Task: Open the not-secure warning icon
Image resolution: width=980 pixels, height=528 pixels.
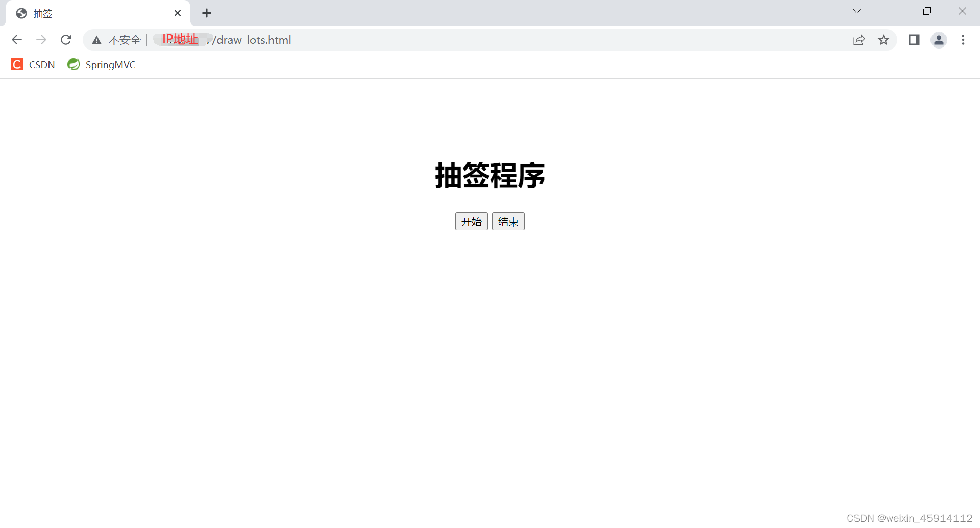Action: click(96, 40)
